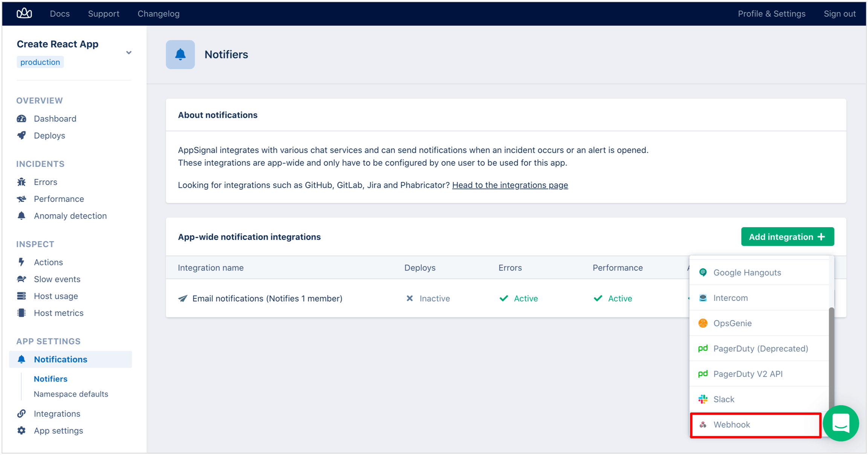
Task: Click the Deploys column header
Action: (x=420, y=268)
